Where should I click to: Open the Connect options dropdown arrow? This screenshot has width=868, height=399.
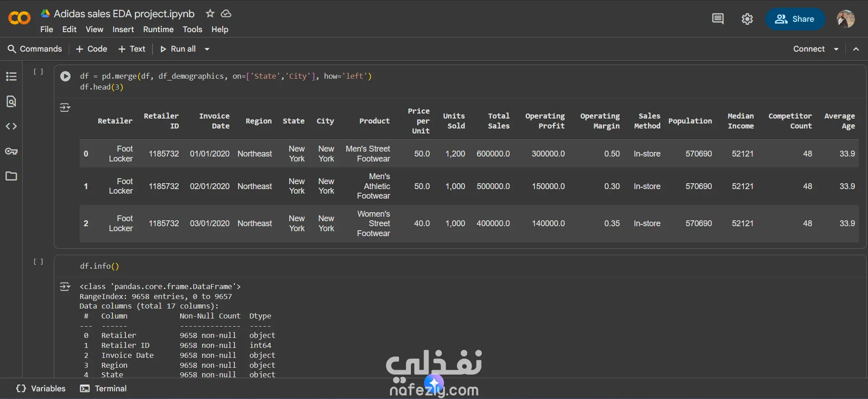point(836,49)
